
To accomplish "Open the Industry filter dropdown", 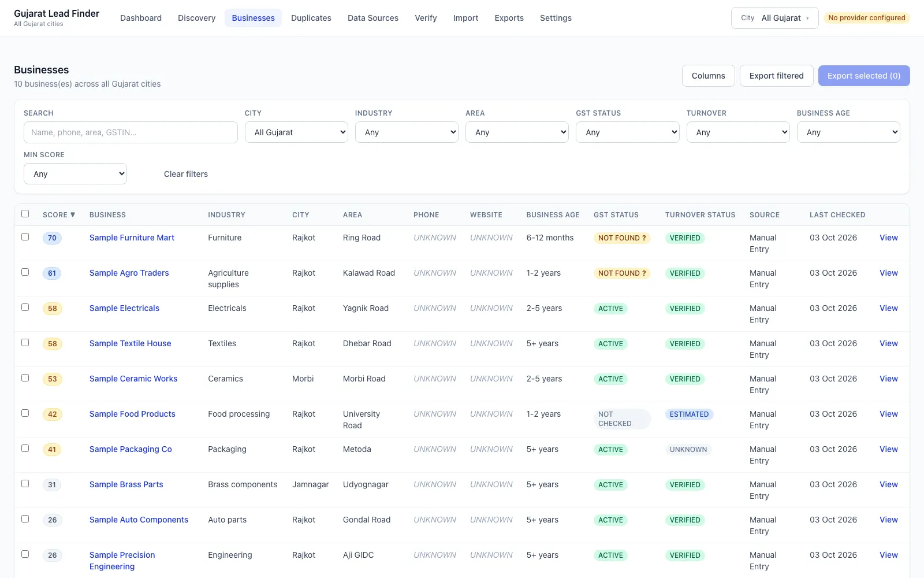I will [x=407, y=132].
